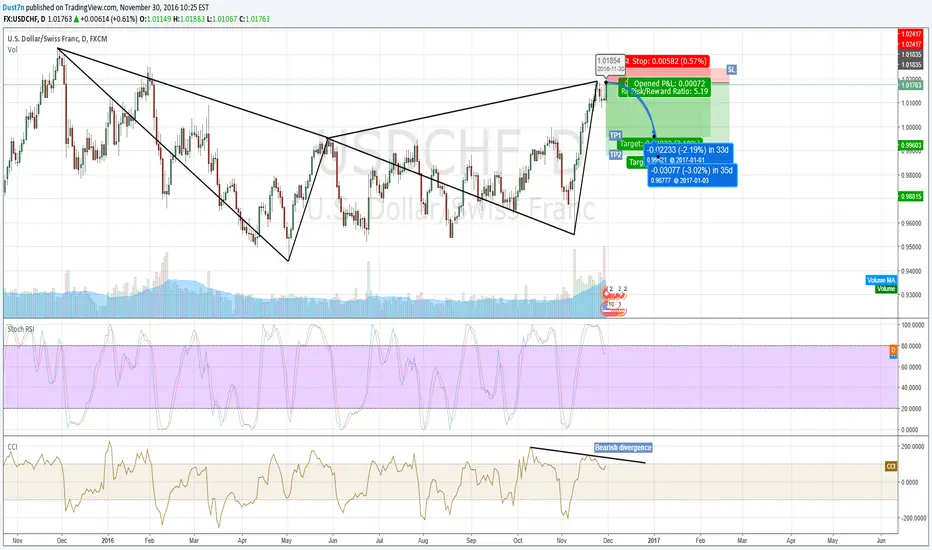Viewport: 932px width, 550px height.
Task: Select the Volume MA legend tag
Action: click(x=881, y=280)
